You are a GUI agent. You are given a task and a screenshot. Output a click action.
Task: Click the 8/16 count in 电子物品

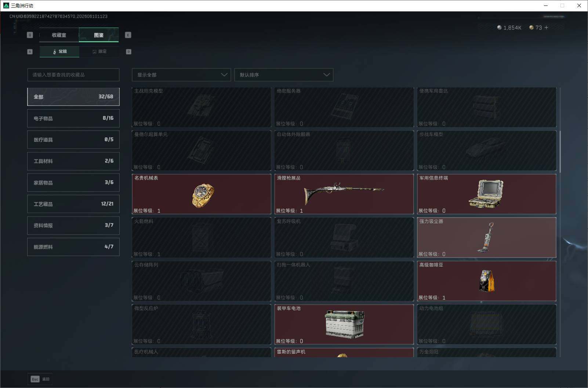coord(108,118)
